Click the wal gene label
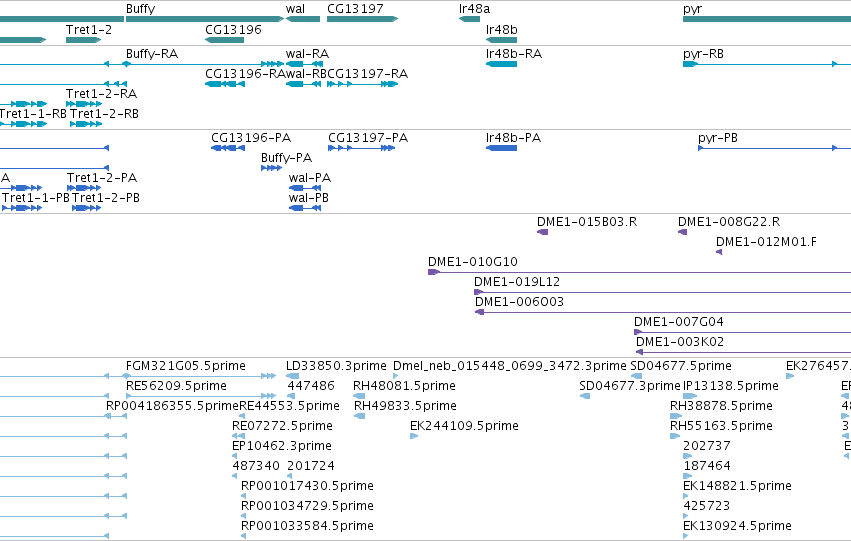This screenshot has width=851, height=541. [295, 9]
